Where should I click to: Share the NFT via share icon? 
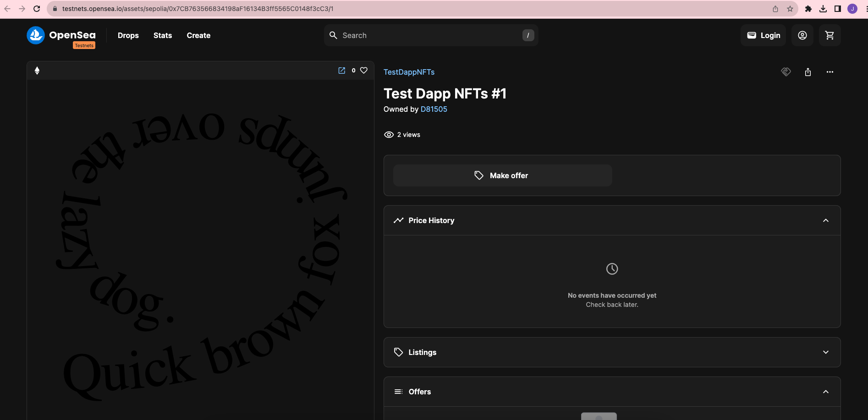coord(808,72)
